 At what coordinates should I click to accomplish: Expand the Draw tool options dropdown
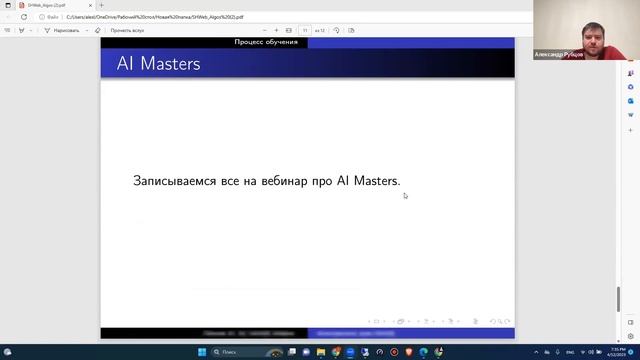pyautogui.click(x=87, y=30)
